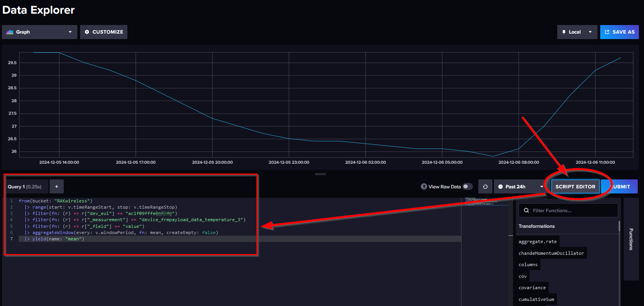Screen dimensions: 644x306
Task: Click the Transformations category heading
Action: click(x=537, y=226)
